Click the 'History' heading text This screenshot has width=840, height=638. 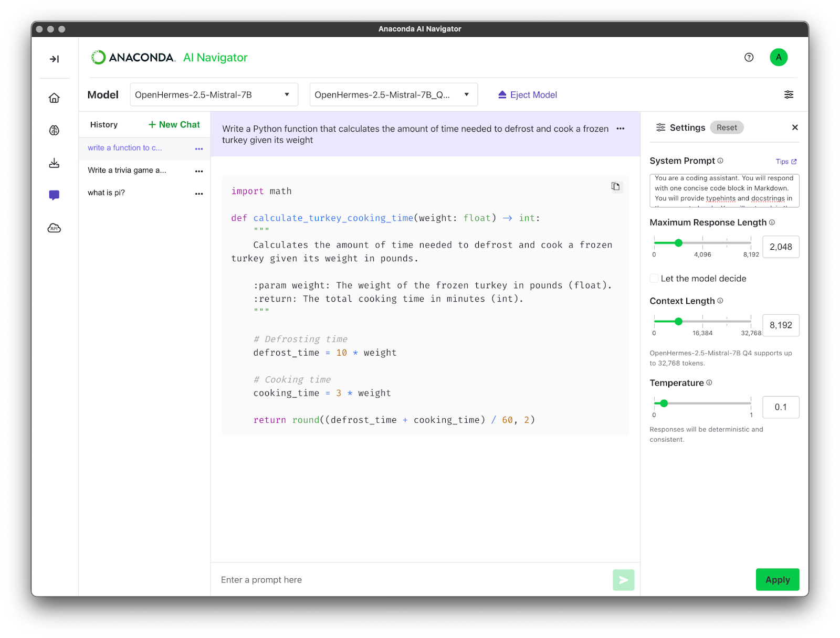tap(104, 124)
